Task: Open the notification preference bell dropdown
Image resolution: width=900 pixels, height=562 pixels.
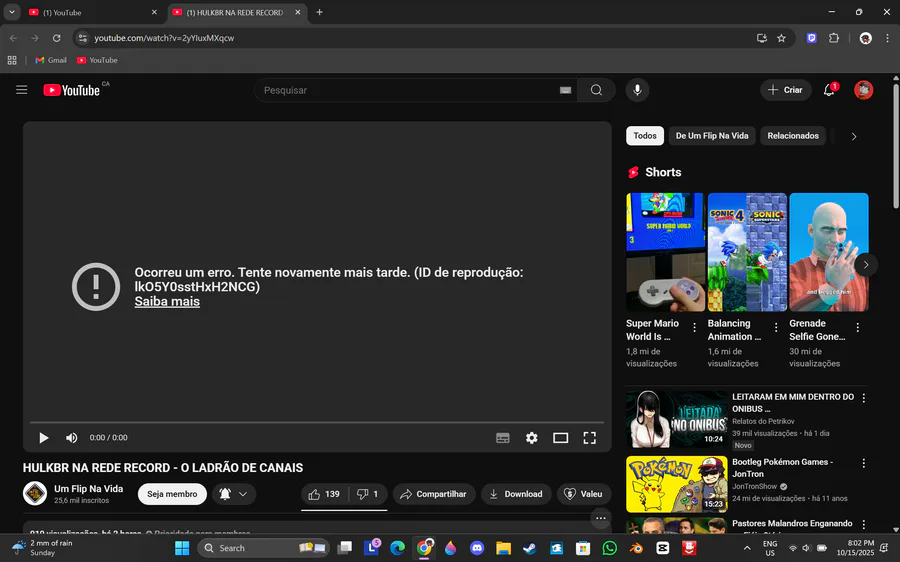Action: point(234,494)
